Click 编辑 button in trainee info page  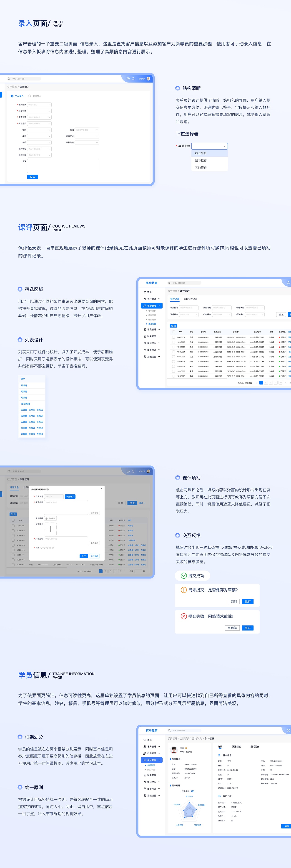[x=286, y=826]
